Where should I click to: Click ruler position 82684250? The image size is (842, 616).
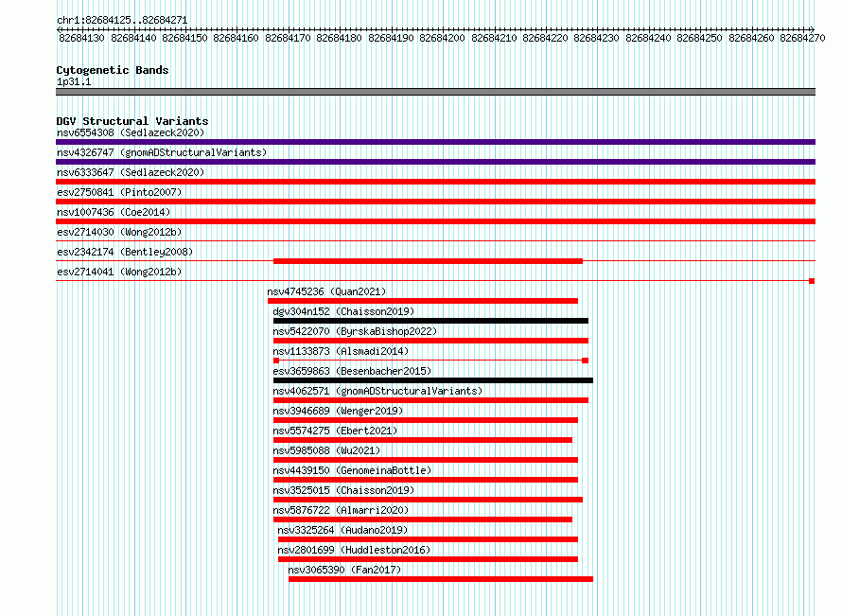click(x=699, y=38)
